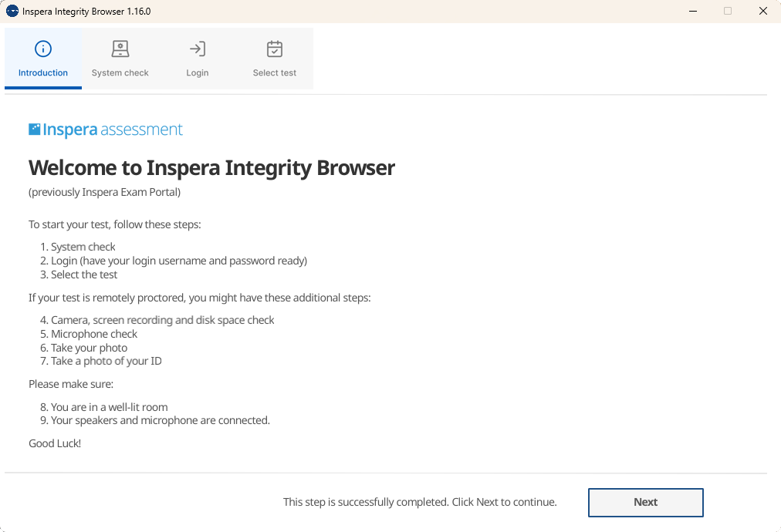Close the Inspera Integrity Browser window

click(x=763, y=11)
